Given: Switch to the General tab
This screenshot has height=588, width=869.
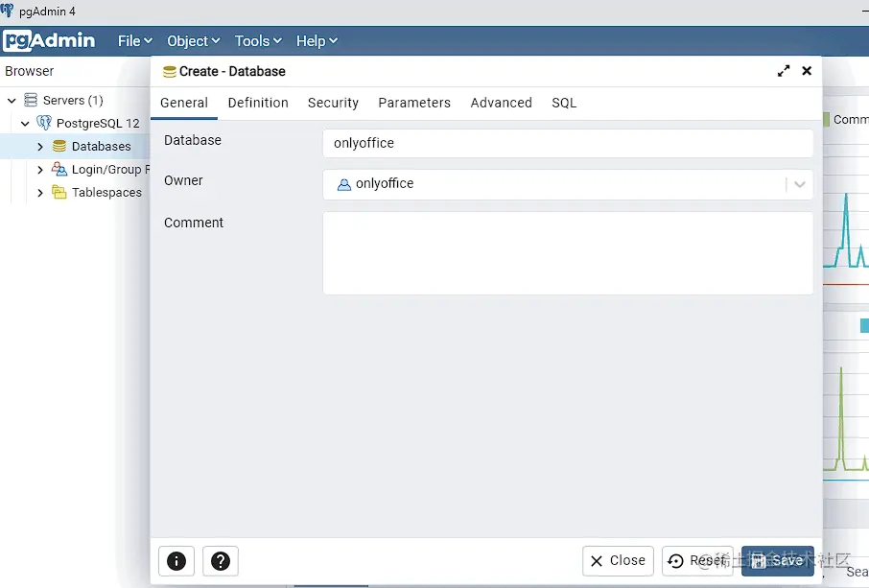Looking at the screenshot, I should (184, 103).
